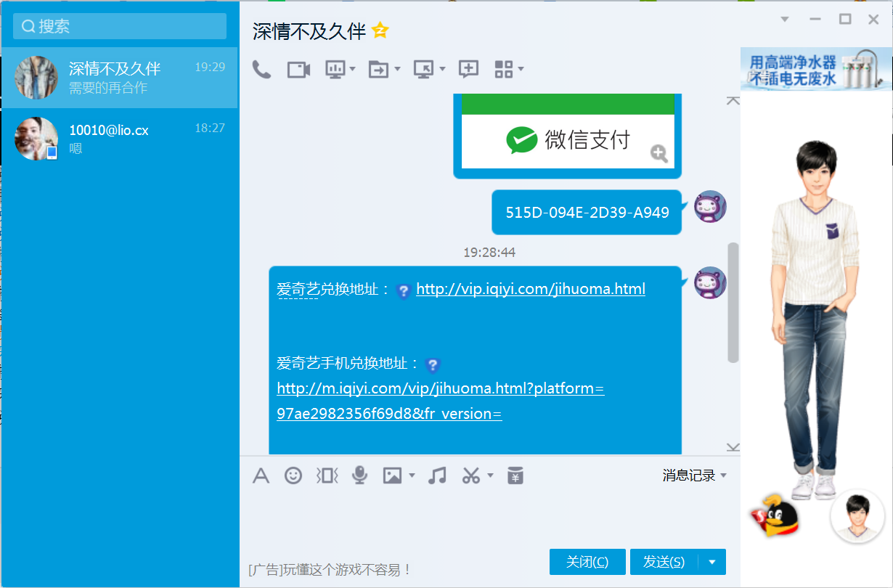Click the chat scroll up arrow
The height and width of the screenshot is (588, 893).
click(x=733, y=100)
